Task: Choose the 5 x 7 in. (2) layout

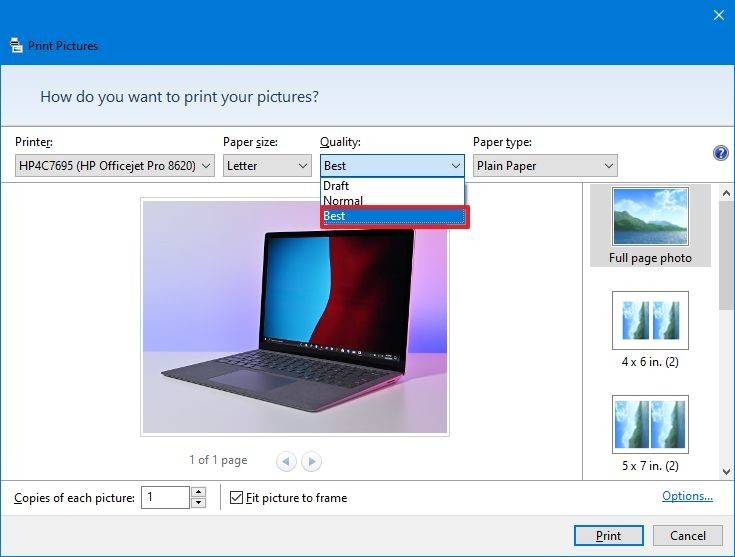Action: coord(650,434)
